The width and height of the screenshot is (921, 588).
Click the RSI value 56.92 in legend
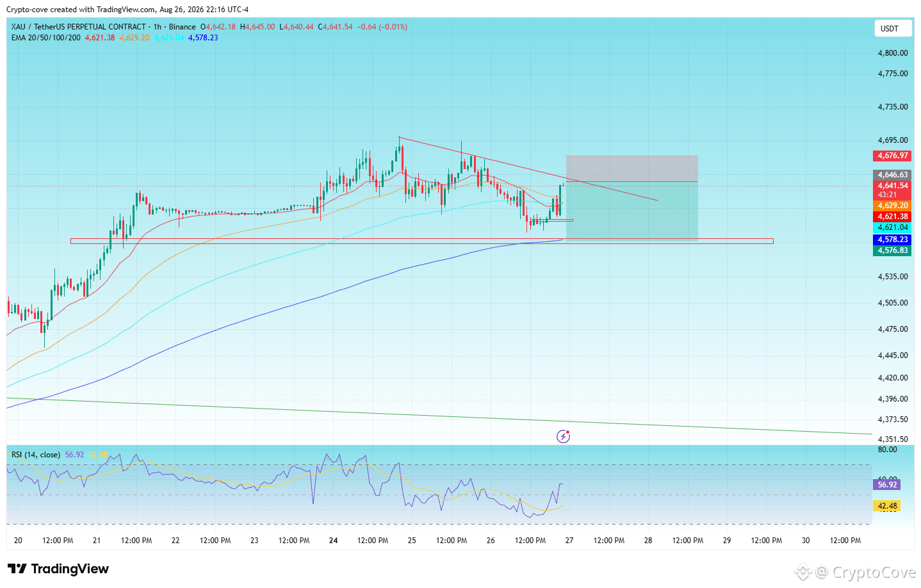tap(74, 455)
